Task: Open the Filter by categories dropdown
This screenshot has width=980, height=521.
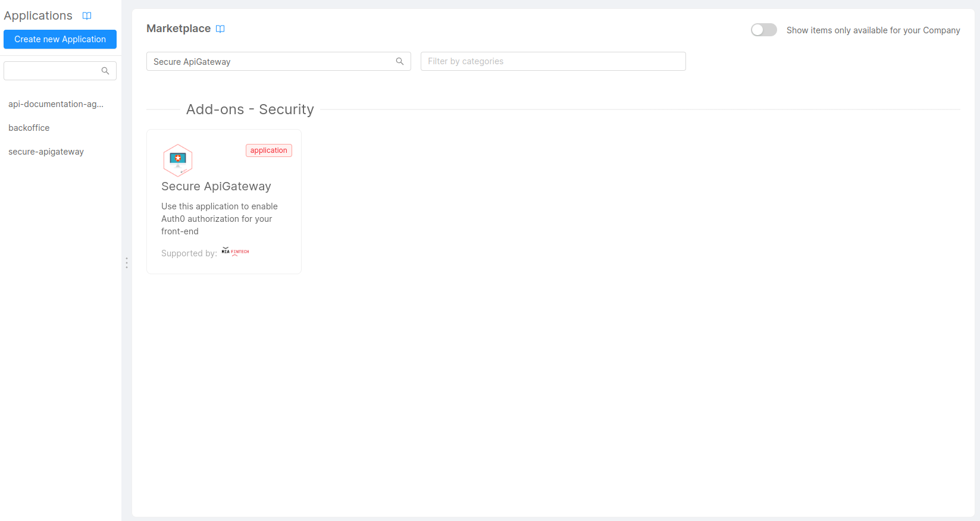Action: [x=553, y=61]
